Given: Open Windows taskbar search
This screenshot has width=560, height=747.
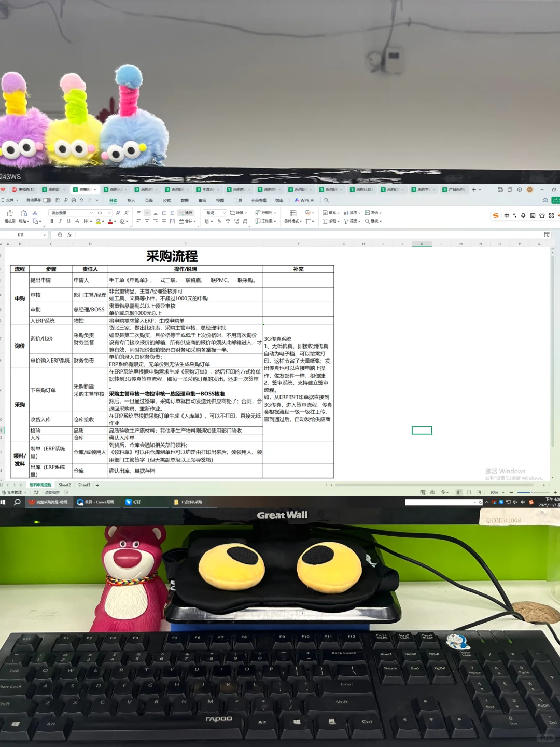Looking at the screenshot, I should point(17,502).
